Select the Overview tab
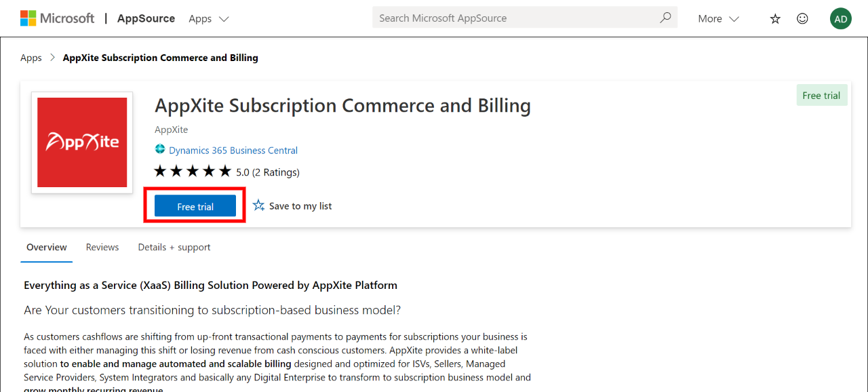The height and width of the screenshot is (392, 868). pos(47,248)
